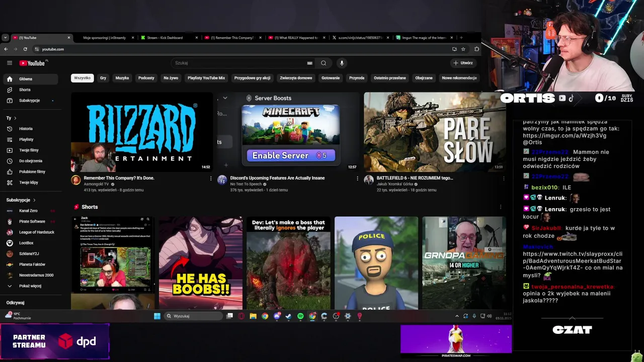This screenshot has height=362, width=644.
Task: Open a new browser tab
Action: coord(461,38)
